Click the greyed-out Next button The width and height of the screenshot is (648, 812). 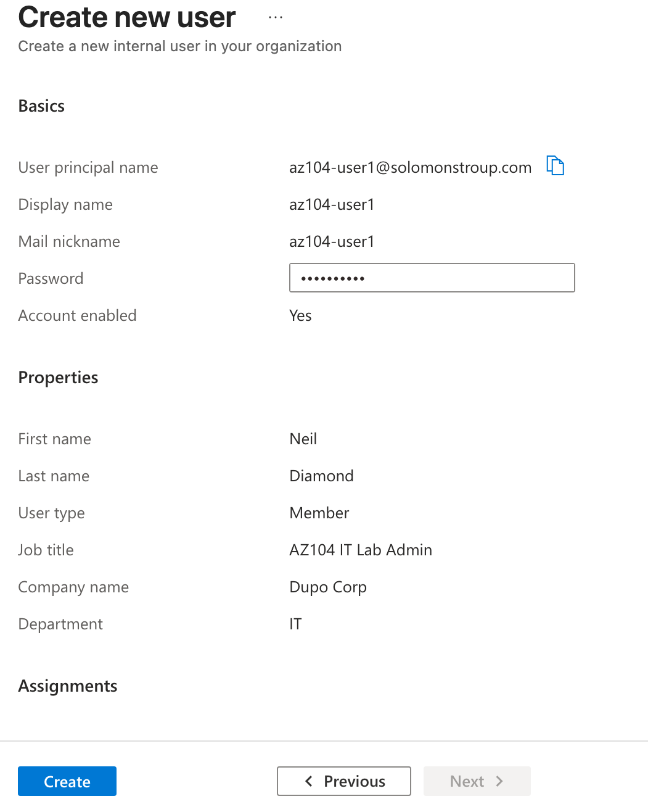(477, 781)
